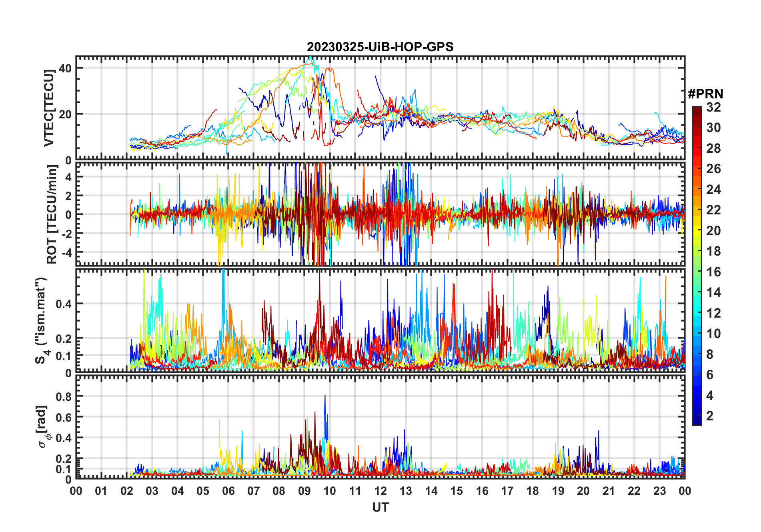Click the 17 hour tick on the UT axis

coord(507,491)
